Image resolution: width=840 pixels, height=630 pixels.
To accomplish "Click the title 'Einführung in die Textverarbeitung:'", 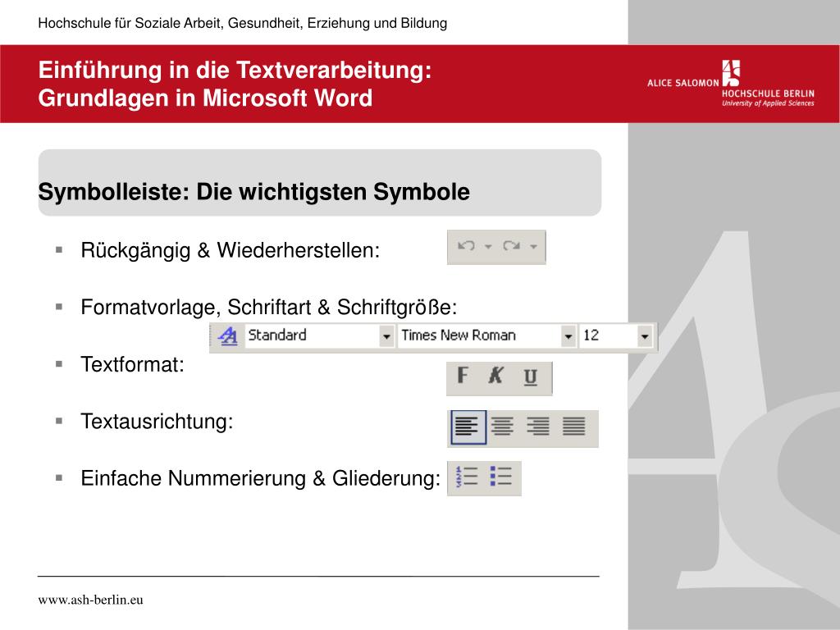I will pos(235,71).
